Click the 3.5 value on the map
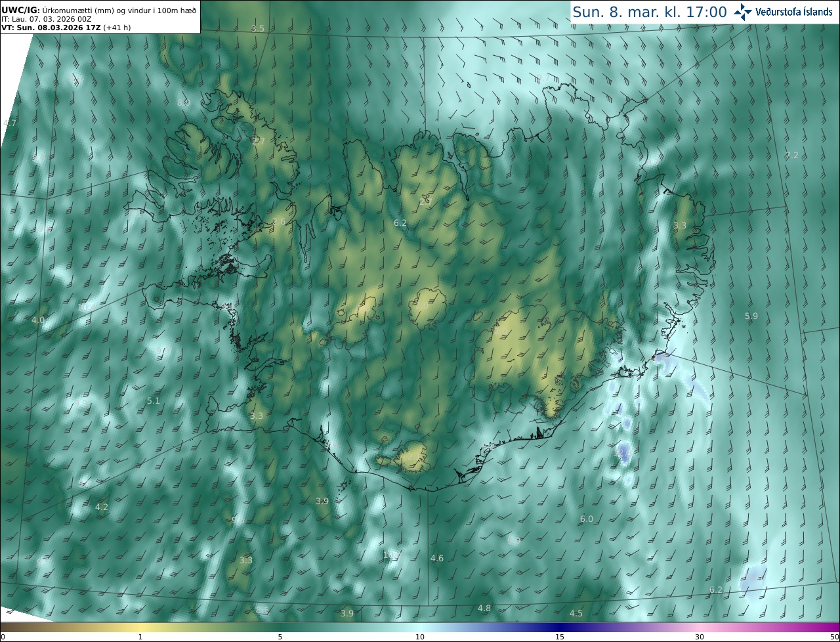 tap(258, 28)
